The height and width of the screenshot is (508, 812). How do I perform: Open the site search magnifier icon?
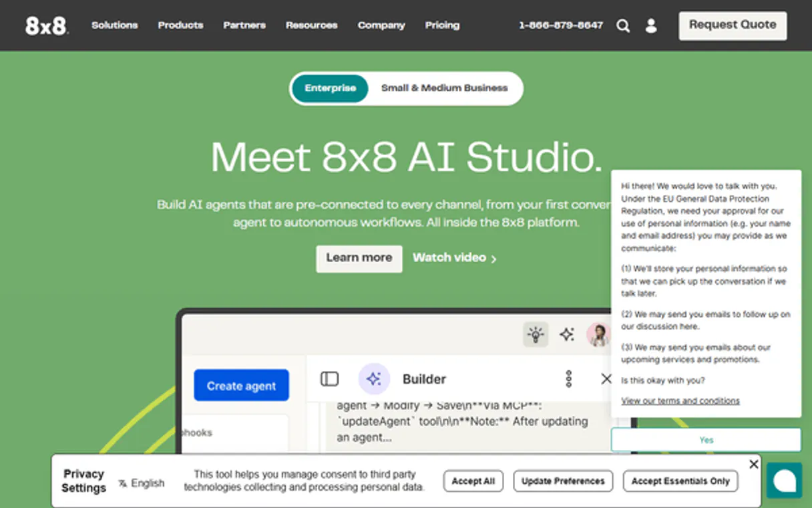tap(623, 26)
